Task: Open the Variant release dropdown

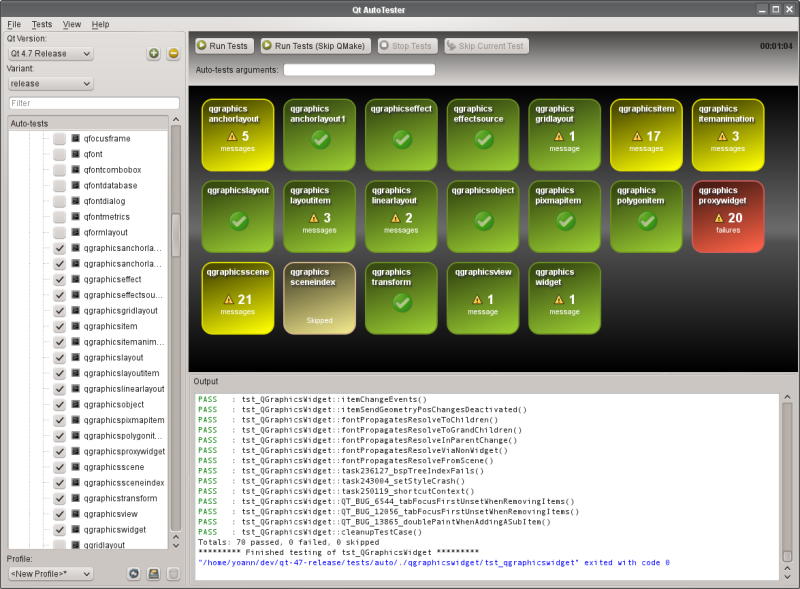Action: tap(51, 83)
